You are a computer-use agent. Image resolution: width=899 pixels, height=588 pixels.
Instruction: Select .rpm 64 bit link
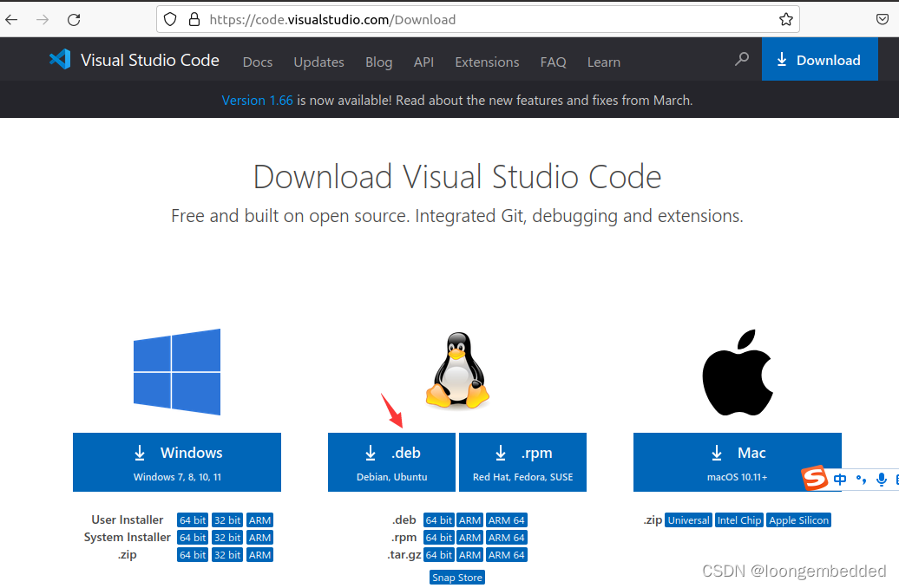[439, 538]
